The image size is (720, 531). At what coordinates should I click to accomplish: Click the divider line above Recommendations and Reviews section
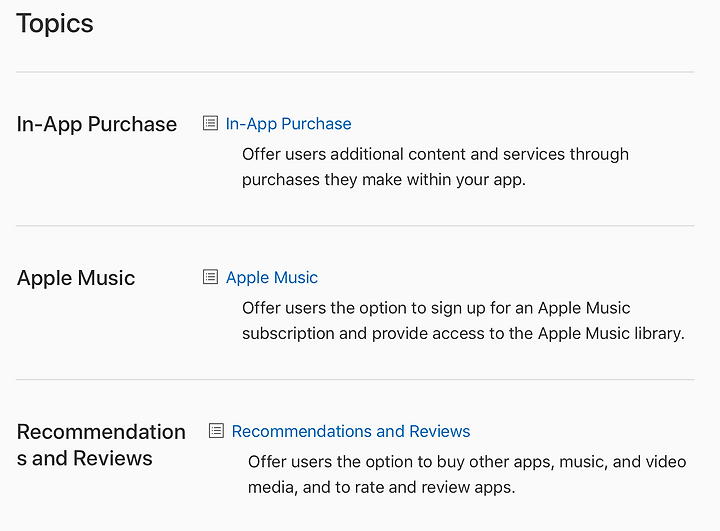point(355,379)
